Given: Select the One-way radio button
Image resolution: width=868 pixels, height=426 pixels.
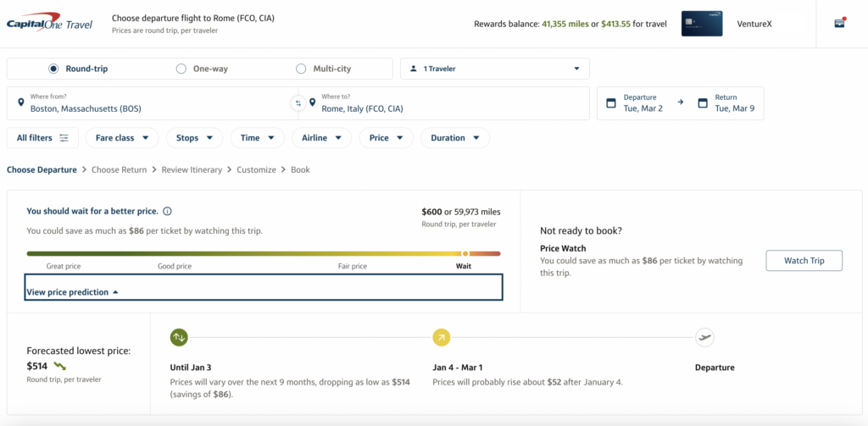Looking at the screenshot, I should tap(181, 69).
